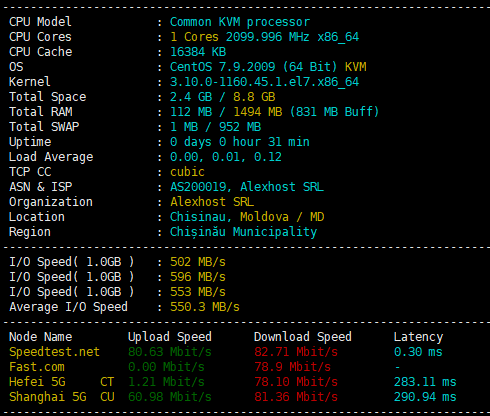Click the kernel version '3.10.0-1160.45.1.el7.x86_64'

264,82
